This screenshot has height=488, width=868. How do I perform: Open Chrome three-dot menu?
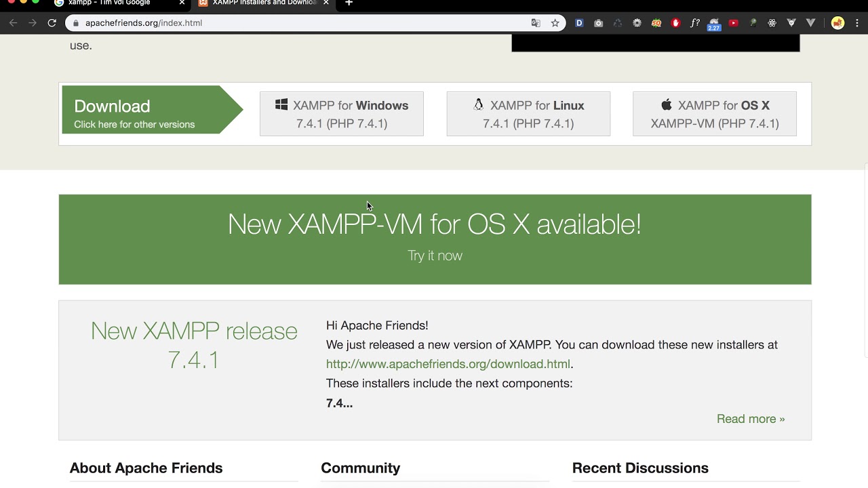click(x=857, y=23)
